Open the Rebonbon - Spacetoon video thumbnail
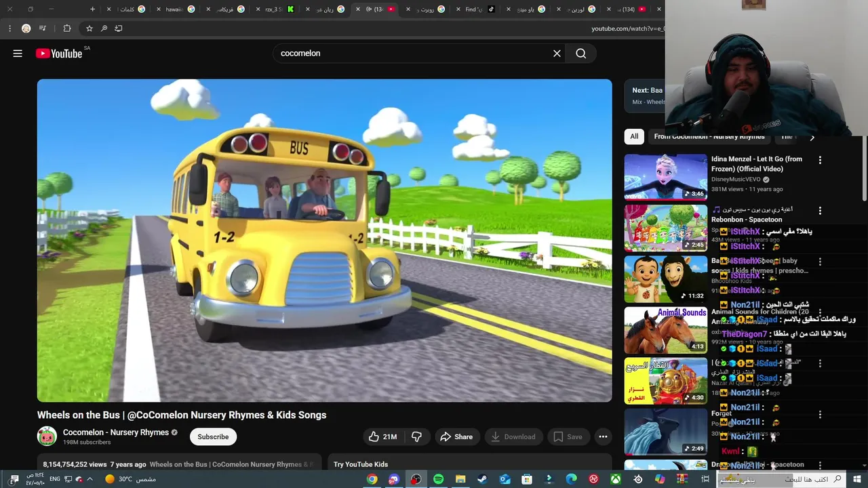The height and width of the screenshot is (488, 868). [x=665, y=228]
